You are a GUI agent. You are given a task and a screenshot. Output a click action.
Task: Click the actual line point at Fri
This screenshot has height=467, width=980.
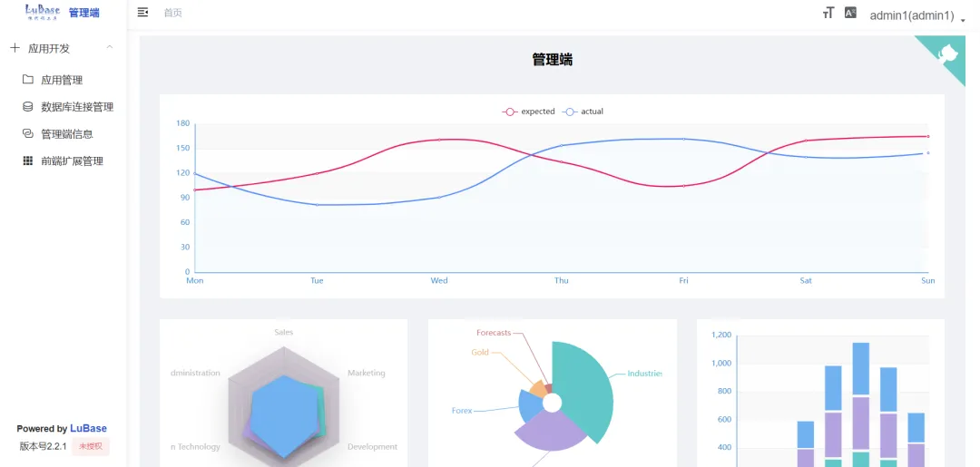[684, 139]
